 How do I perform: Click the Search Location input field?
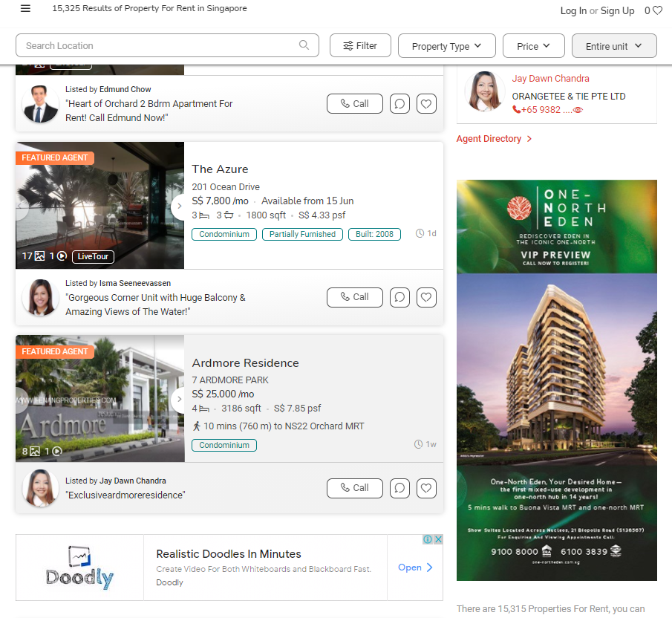point(156,45)
